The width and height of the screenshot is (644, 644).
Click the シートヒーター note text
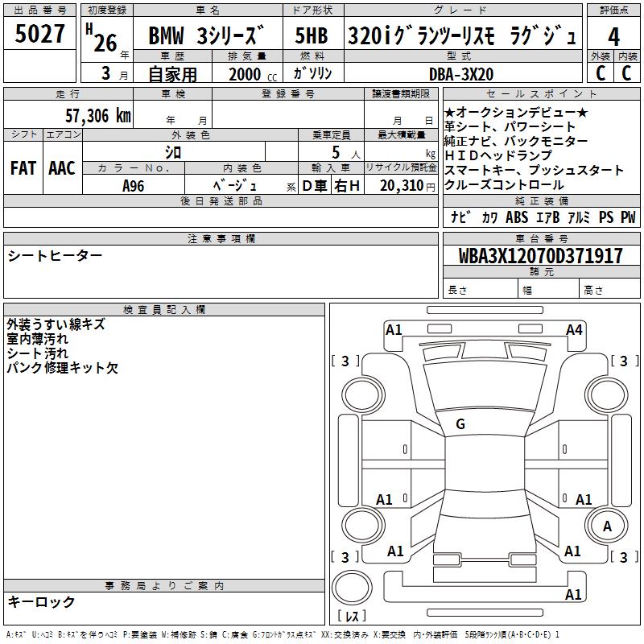pyautogui.click(x=55, y=255)
